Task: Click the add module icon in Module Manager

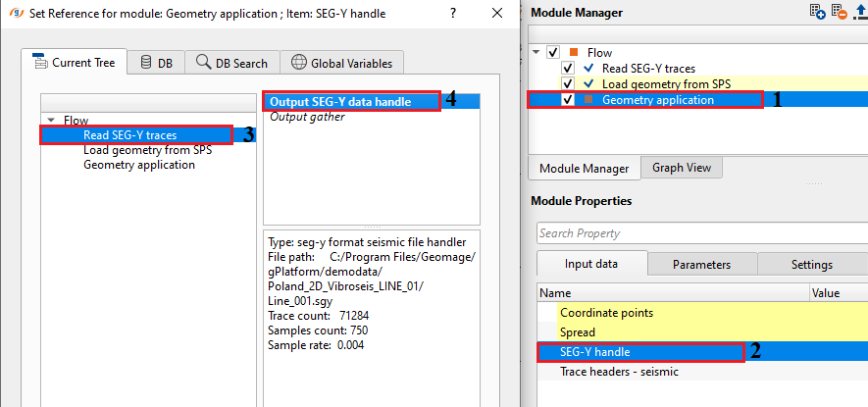Action: pos(817,12)
